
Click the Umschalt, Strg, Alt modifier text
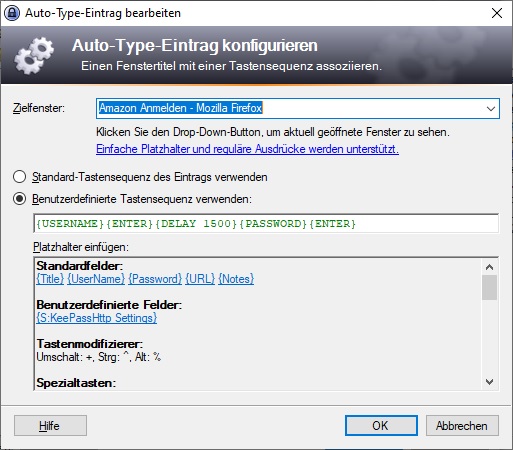click(x=99, y=357)
